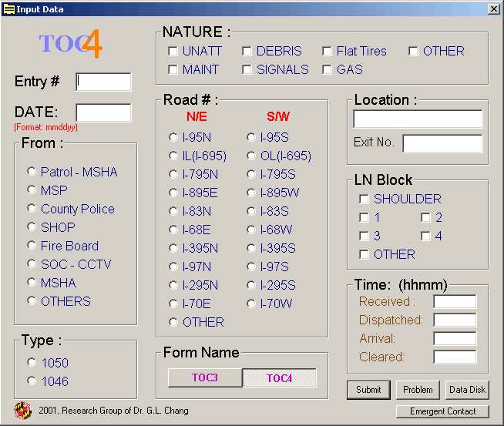Viewport: 504px width, 426px height.
Task: Click the Maryland emblem icon in footer
Action: pyautogui.click(x=22, y=410)
